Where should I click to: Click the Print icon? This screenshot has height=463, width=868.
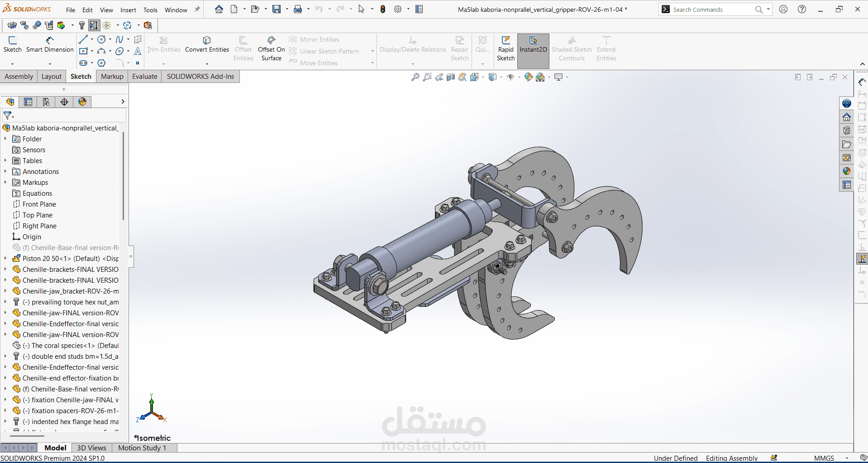pos(298,9)
